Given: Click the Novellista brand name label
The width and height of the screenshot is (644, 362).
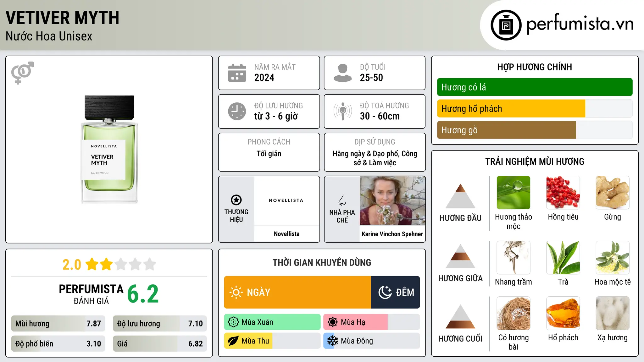Looking at the screenshot, I should click(286, 234).
